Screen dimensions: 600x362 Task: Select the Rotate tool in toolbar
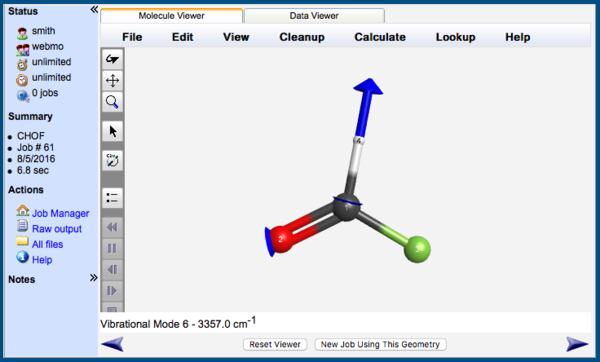(112, 59)
